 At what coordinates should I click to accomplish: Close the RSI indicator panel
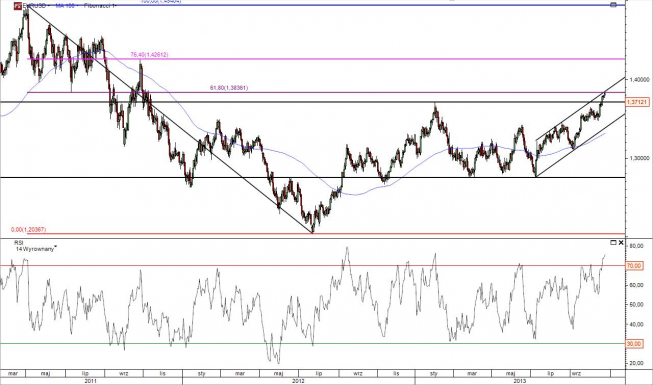[x=621, y=242]
